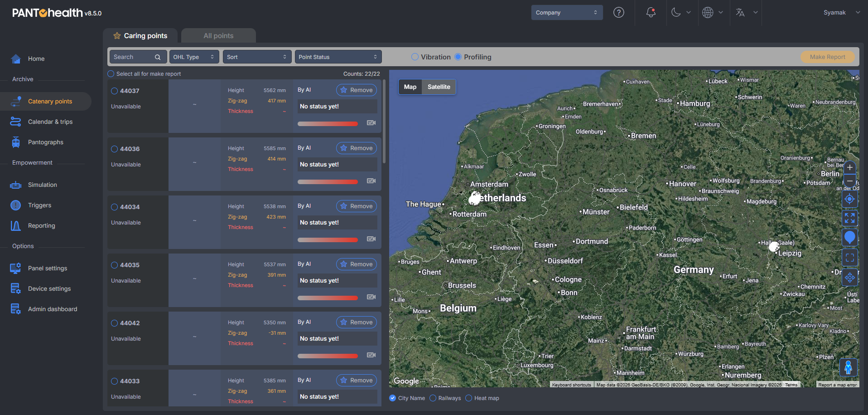The height and width of the screenshot is (415, 868).
Task: Click the camera icon for point 44035
Action: 371,297
